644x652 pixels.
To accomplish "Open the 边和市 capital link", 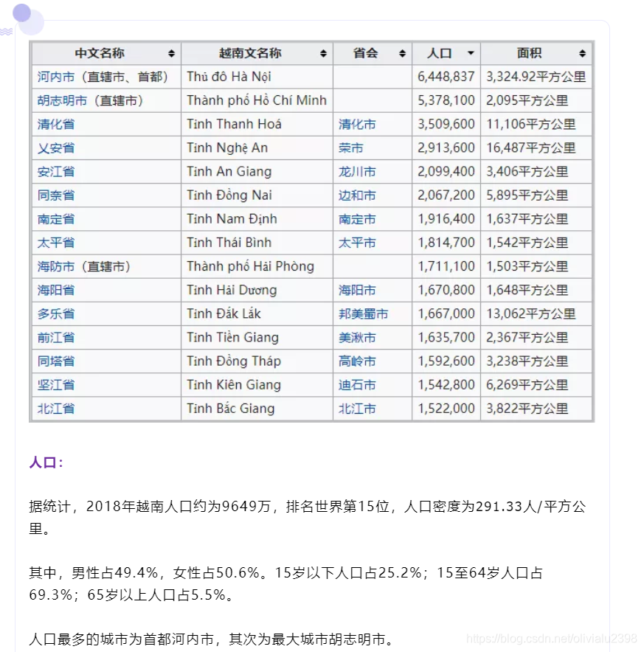I will [357, 195].
